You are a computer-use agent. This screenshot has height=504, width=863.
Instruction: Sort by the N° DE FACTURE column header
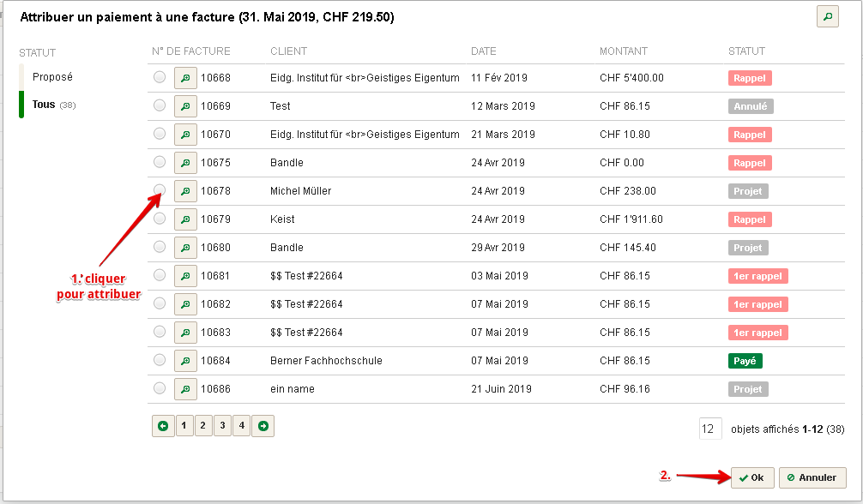tap(191, 51)
